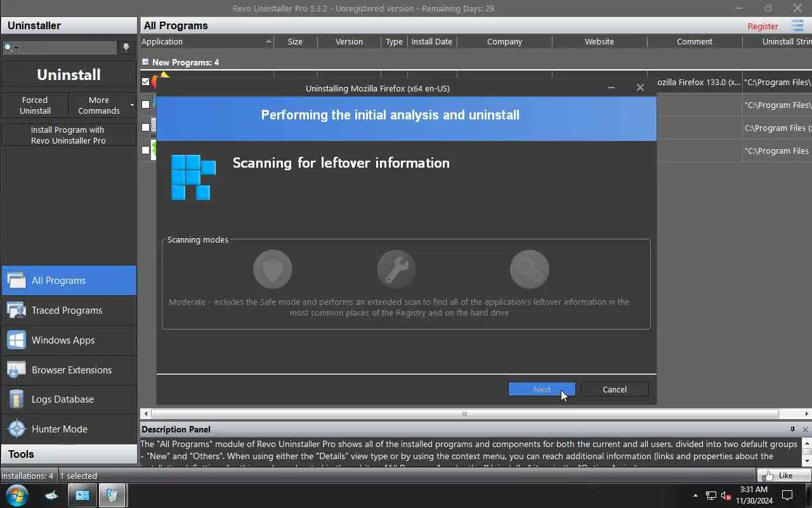Pin the Uninstaller sidebar panel
Screen dimensions: 812x508
(126, 48)
